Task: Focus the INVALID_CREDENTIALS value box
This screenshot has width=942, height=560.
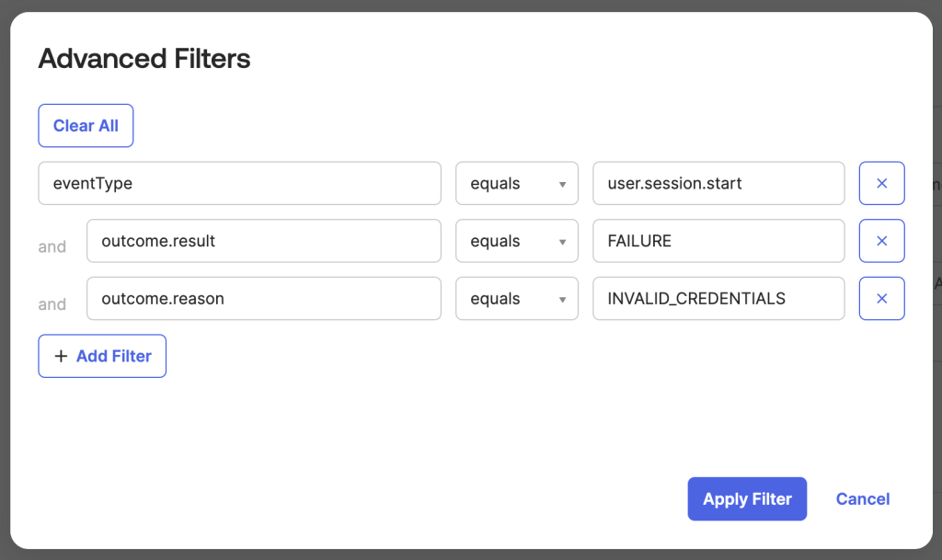Action: point(718,299)
